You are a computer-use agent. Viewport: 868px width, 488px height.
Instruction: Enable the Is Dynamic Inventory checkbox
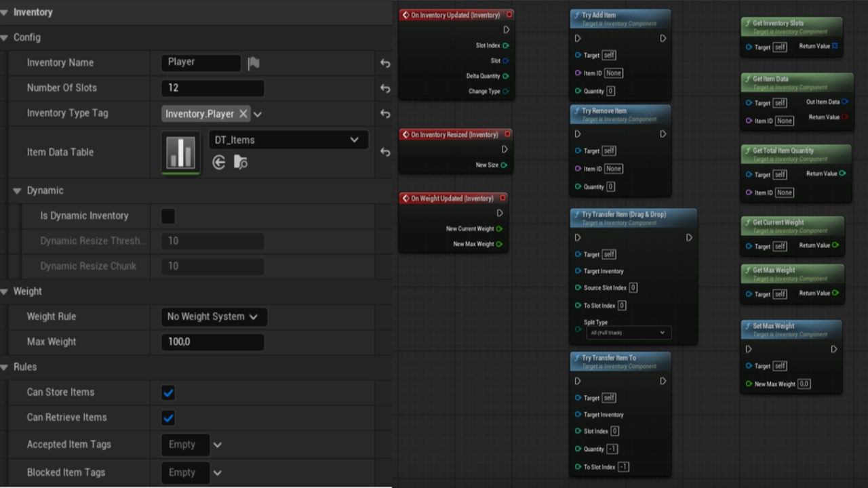click(168, 216)
